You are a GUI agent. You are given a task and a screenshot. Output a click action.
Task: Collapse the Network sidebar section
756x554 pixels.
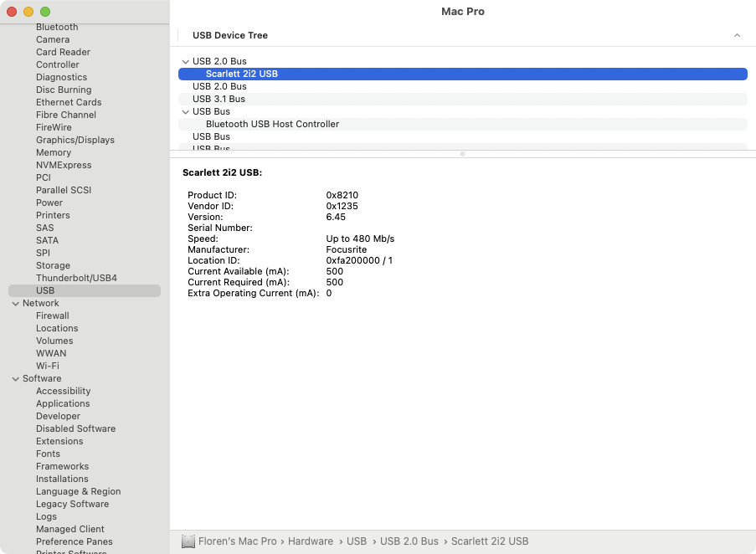tap(15, 304)
